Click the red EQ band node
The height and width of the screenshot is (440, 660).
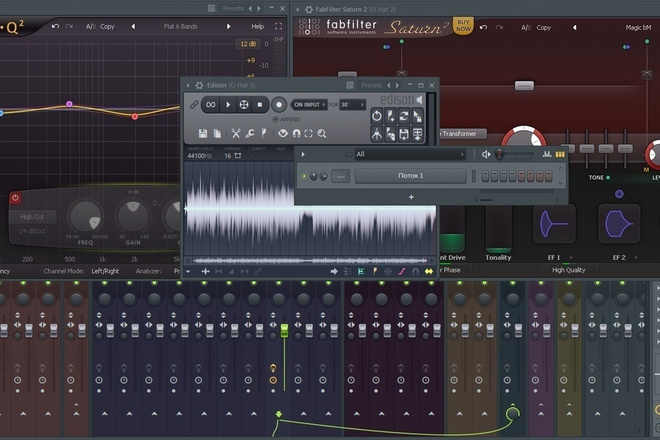click(x=135, y=117)
